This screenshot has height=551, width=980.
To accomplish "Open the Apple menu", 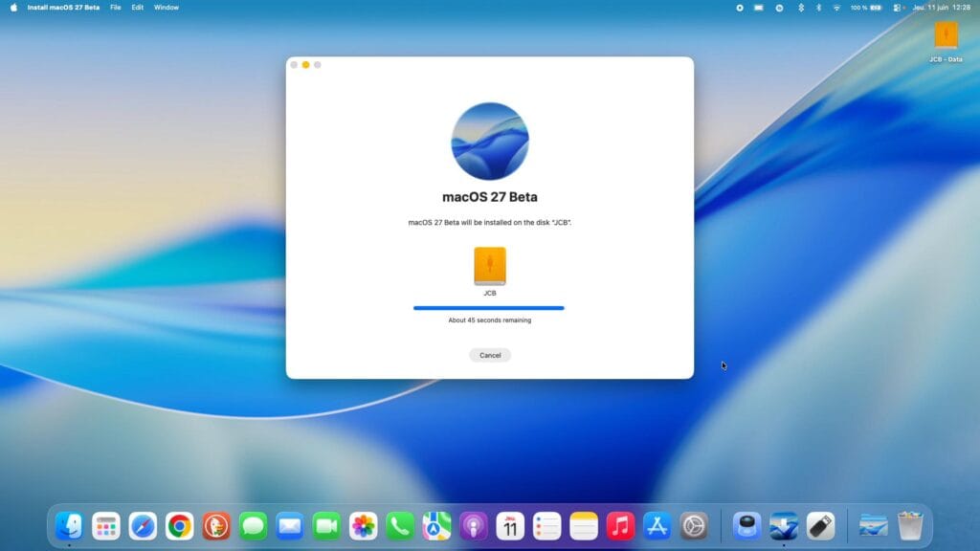I will [13, 8].
